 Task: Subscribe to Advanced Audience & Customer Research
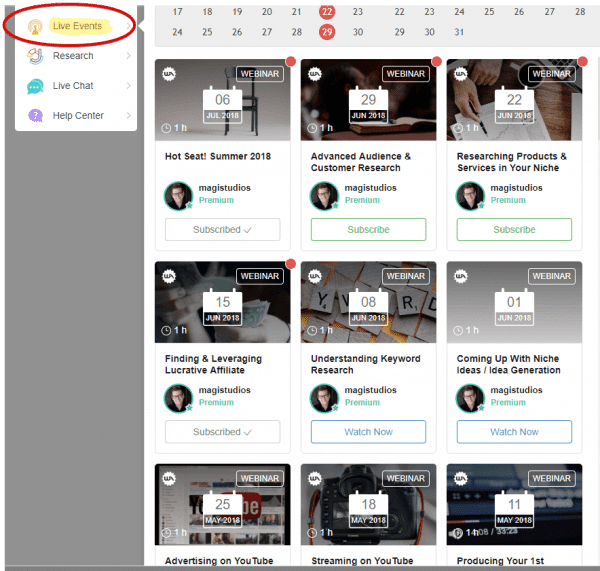point(368,230)
